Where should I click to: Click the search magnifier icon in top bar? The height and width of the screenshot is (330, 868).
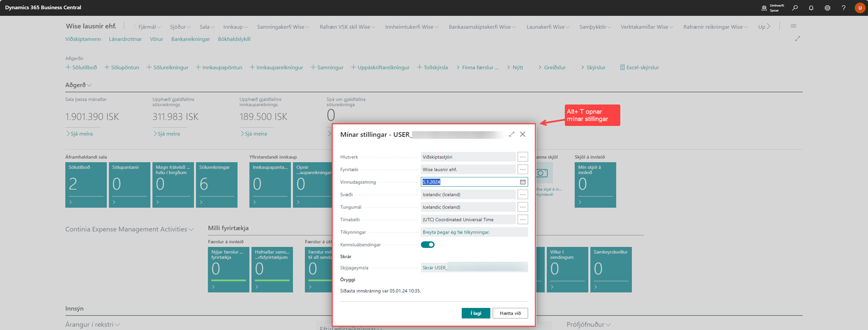point(795,8)
